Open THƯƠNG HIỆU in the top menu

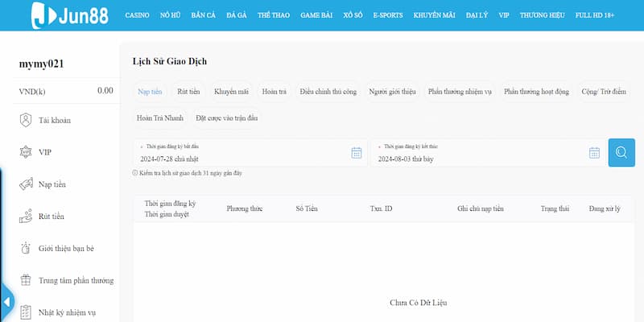542,15
